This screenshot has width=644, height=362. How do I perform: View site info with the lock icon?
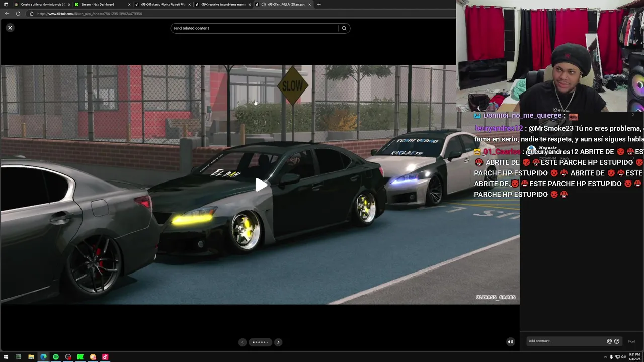pos(32,14)
